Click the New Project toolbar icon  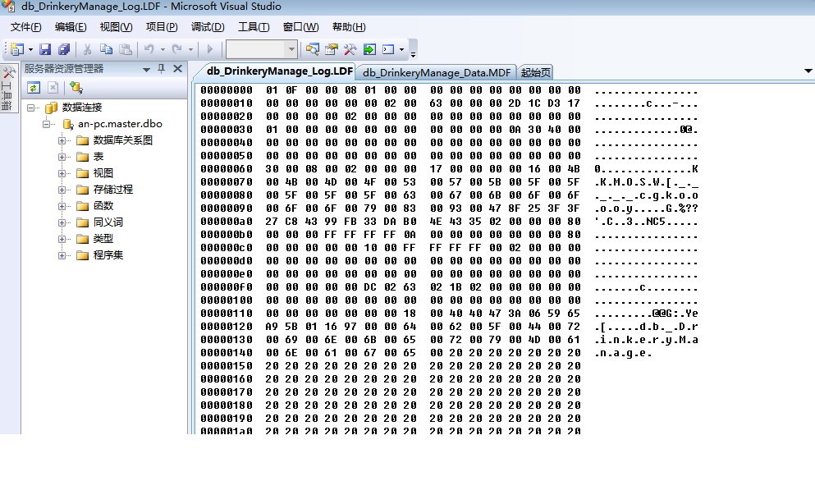pos(16,49)
